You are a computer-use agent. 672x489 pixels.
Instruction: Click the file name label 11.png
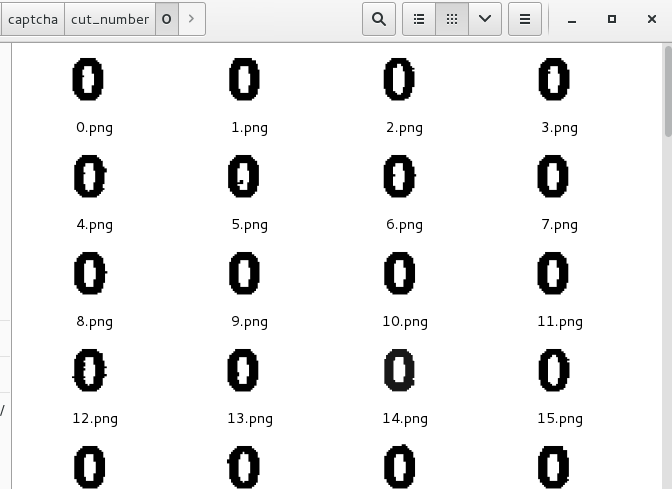(560, 321)
